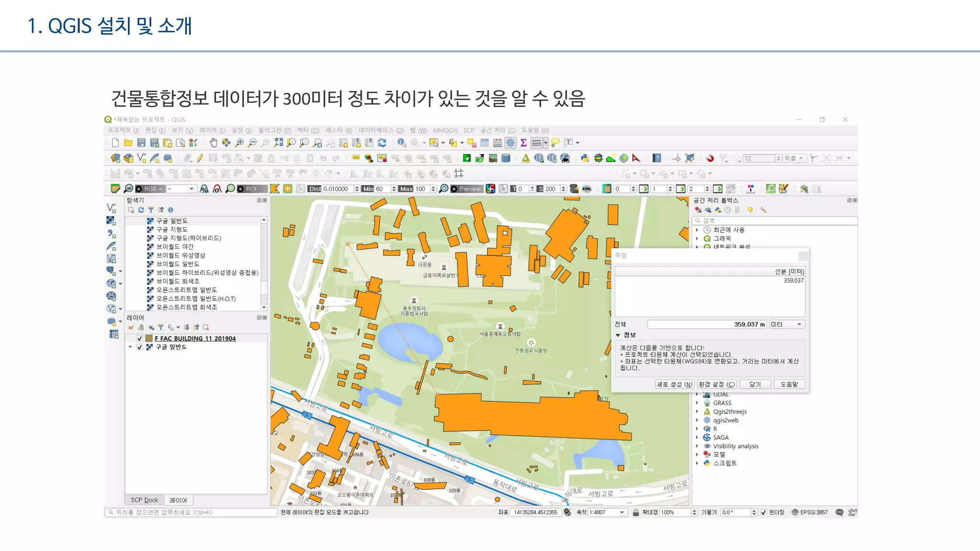Click the browser panel refresh icon
This screenshot has height=551, width=980.
click(141, 210)
